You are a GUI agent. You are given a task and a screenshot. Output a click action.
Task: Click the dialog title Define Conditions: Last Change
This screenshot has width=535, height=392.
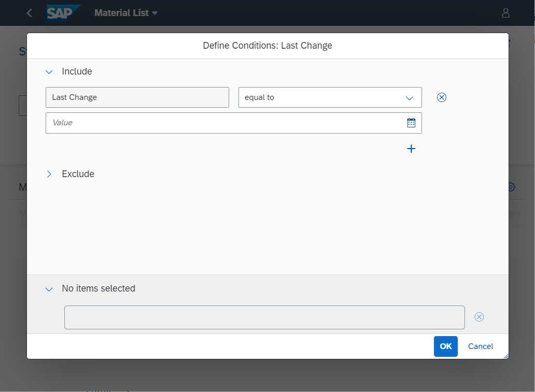click(x=267, y=46)
